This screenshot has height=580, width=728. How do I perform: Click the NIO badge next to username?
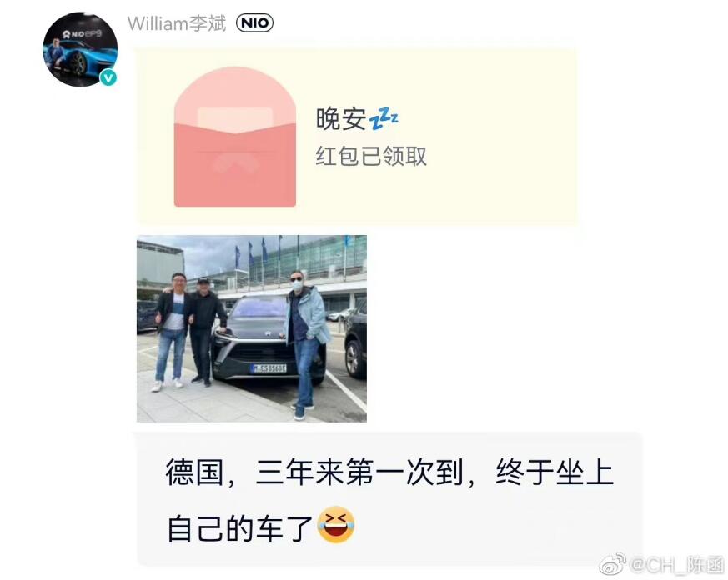coord(254,22)
